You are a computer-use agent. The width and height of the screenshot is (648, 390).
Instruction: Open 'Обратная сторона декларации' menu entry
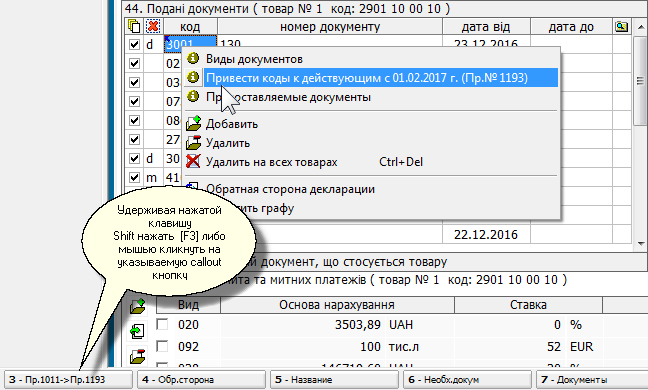290,189
